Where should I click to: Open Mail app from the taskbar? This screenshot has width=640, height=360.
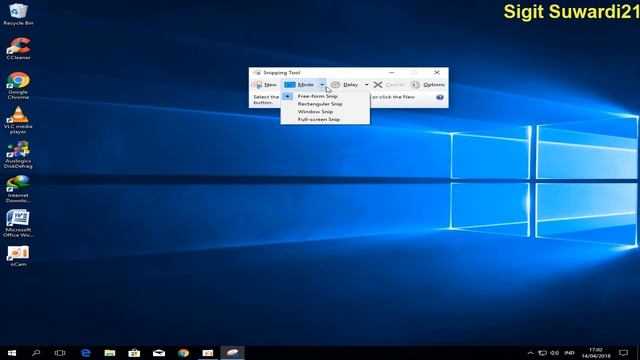coord(159,353)
